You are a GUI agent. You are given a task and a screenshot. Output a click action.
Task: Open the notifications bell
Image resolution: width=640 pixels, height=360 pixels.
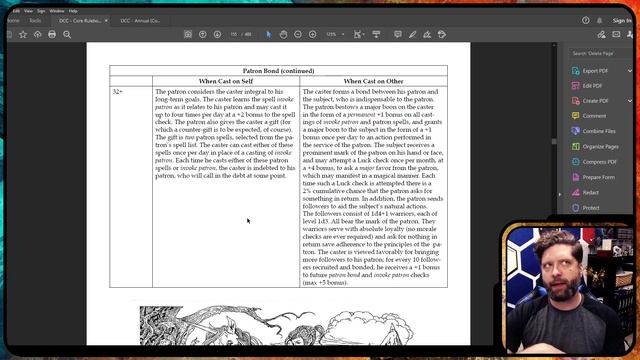point(599,20)
